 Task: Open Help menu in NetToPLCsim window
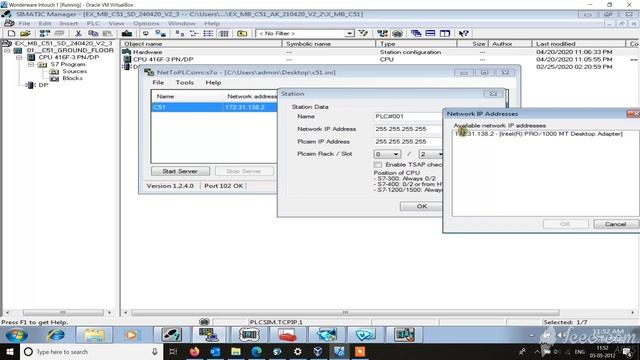213,82
